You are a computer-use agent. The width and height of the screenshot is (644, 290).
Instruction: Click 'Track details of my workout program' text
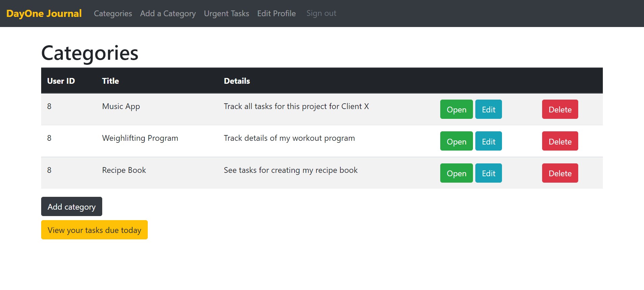click(289, 138)
